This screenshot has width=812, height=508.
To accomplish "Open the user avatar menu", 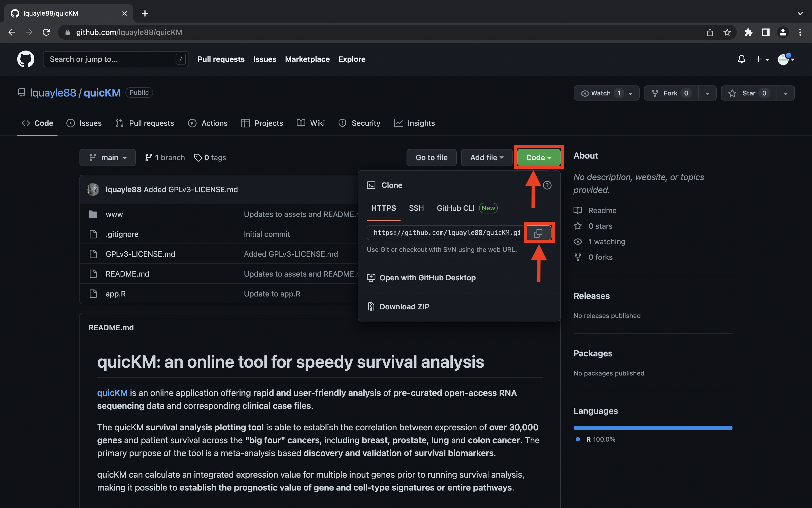I will [786, 59].
